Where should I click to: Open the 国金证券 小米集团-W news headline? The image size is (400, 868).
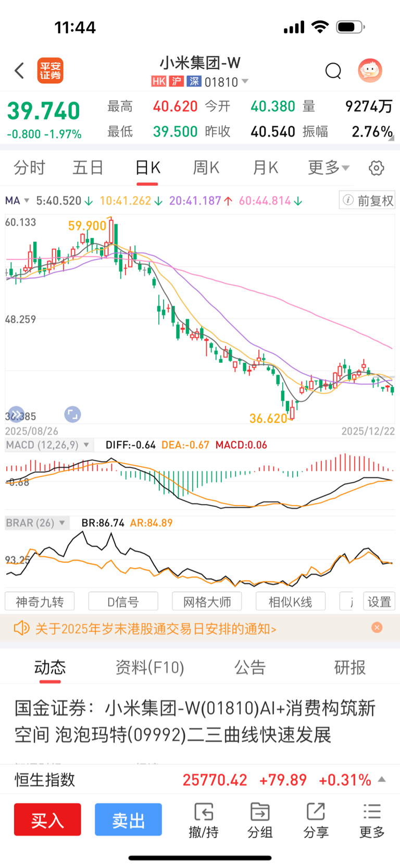pos(195,722)
